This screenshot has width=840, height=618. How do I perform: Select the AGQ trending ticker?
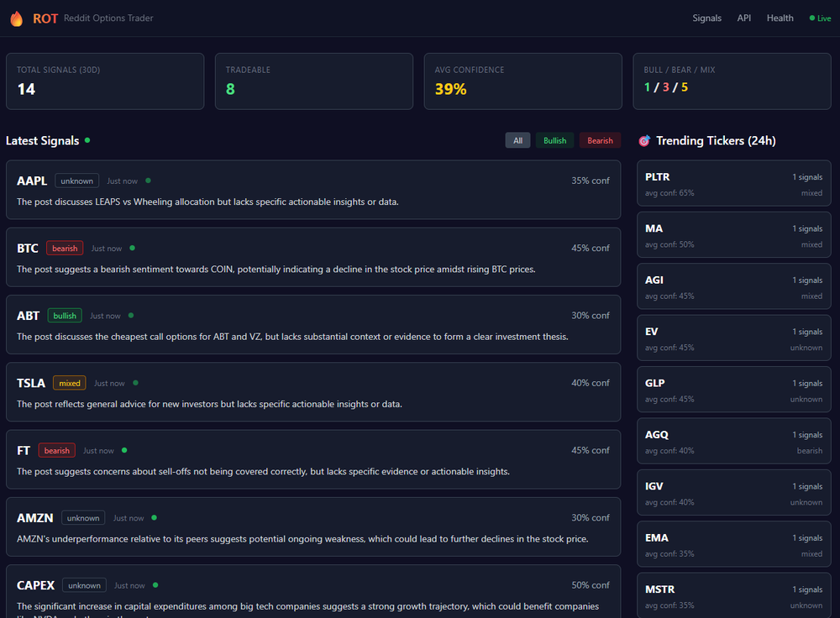(734, 442)
